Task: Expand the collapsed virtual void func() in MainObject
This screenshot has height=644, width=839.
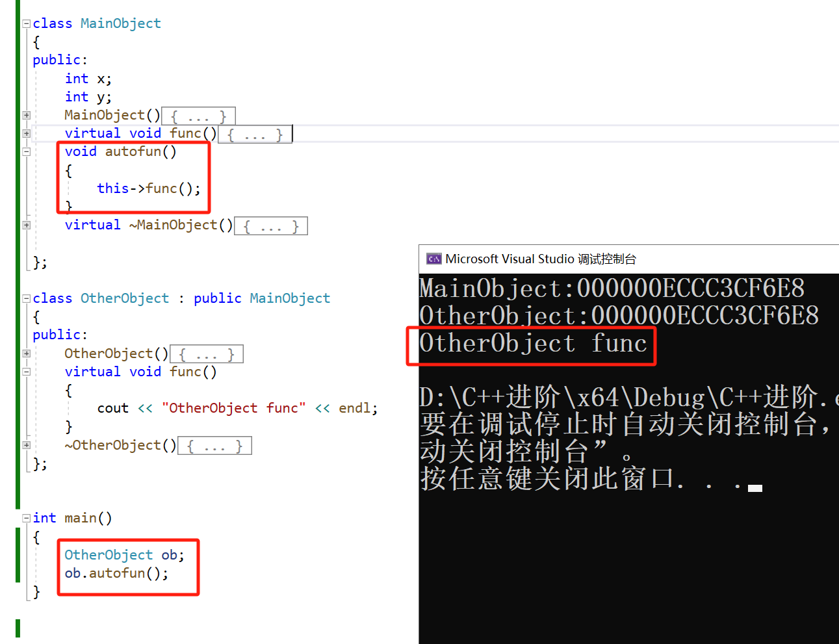Action: coord(27,133)
